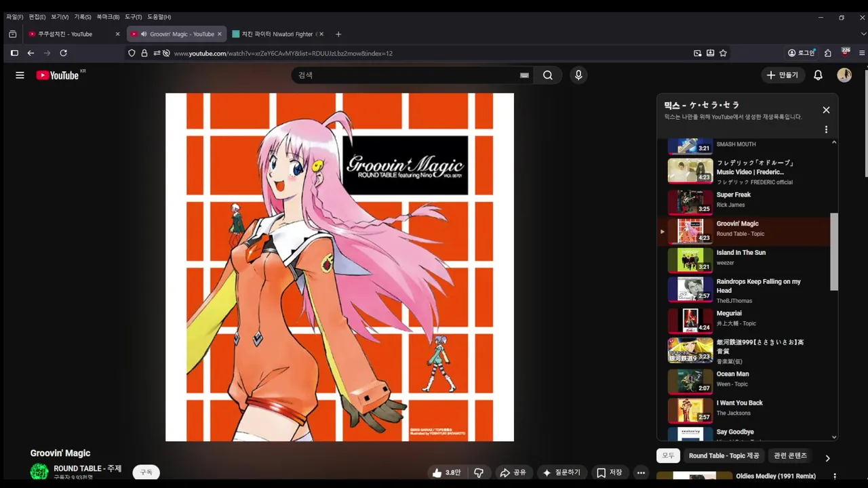Close the mix playlist panel
Image resolution: width=868 pixels, height=488 pixels.
(826, 110)
